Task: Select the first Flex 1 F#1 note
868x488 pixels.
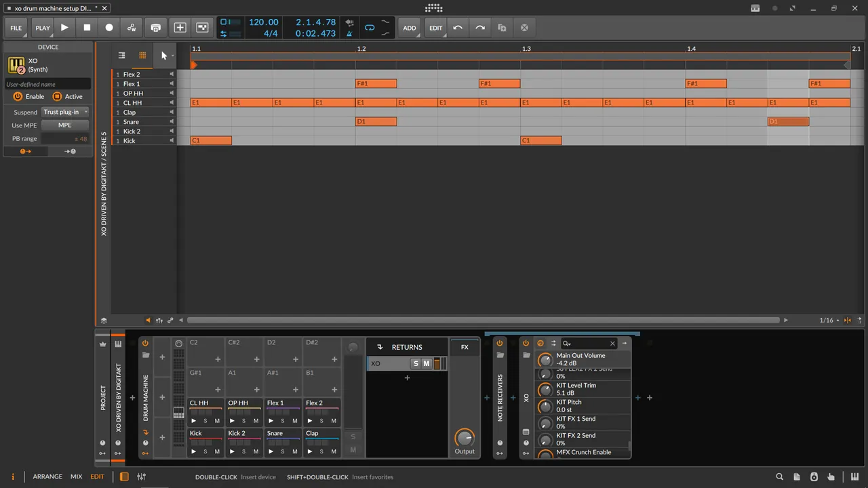Action: 376,84
